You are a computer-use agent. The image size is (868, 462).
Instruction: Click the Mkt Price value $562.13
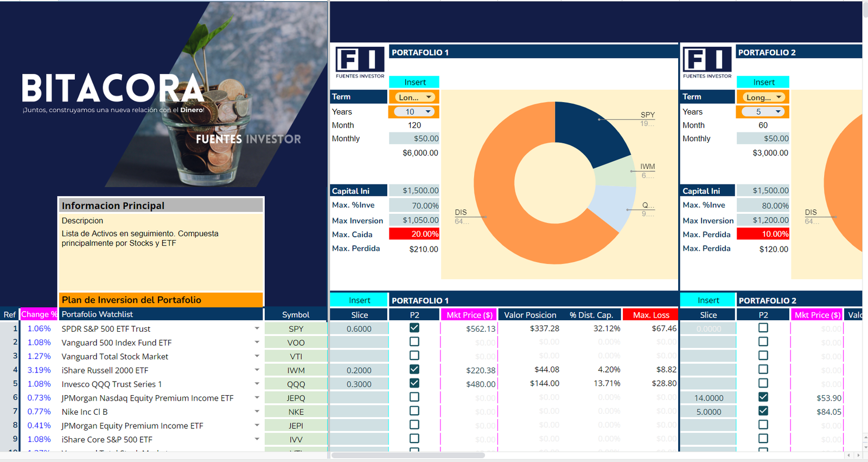point(481,329)
